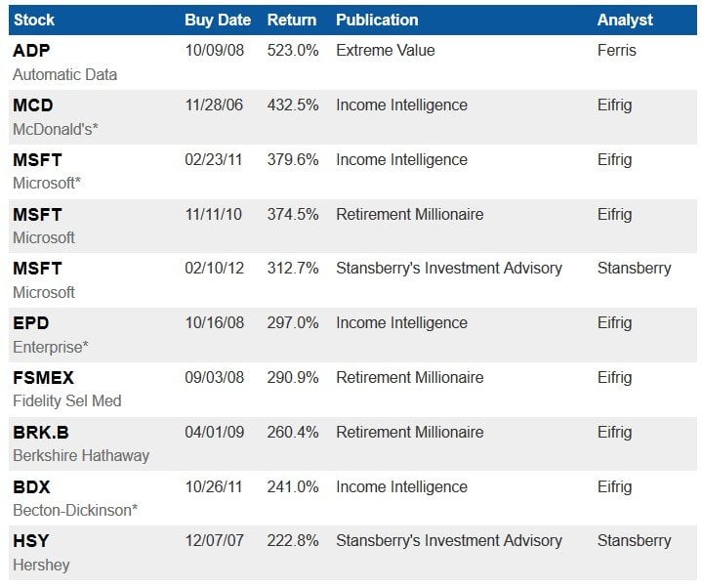Click the Return column header
This screenshot has height=588, width=702.
(x=292, y=20)
